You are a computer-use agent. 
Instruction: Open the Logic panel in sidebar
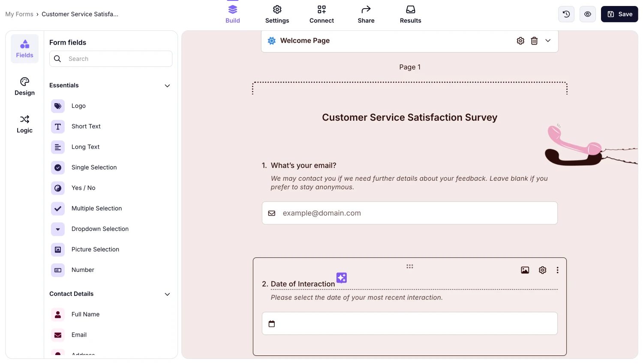click(x=24, y=124)
